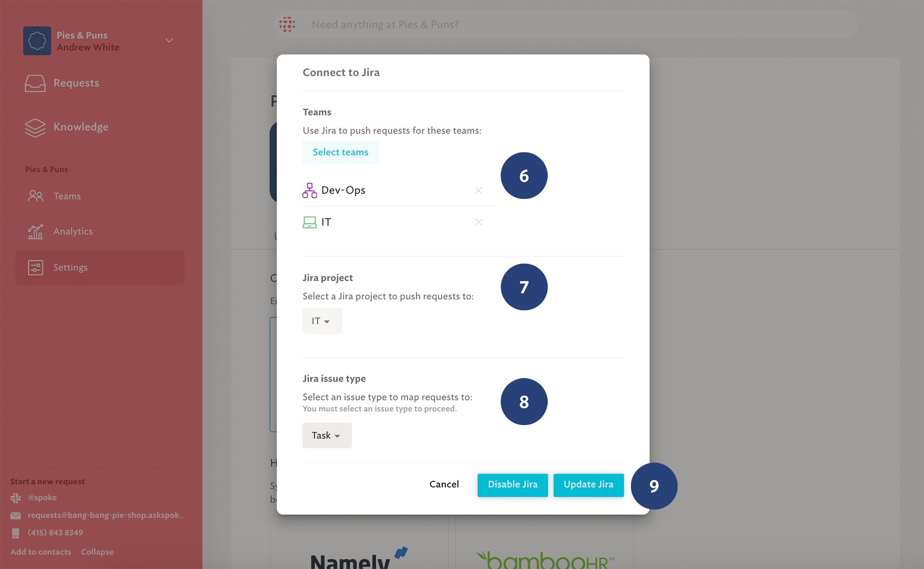Image resolution: width=924 pixels, height=569 pixels.
Task: Remove IT team with X button
Action: (479, 222)
